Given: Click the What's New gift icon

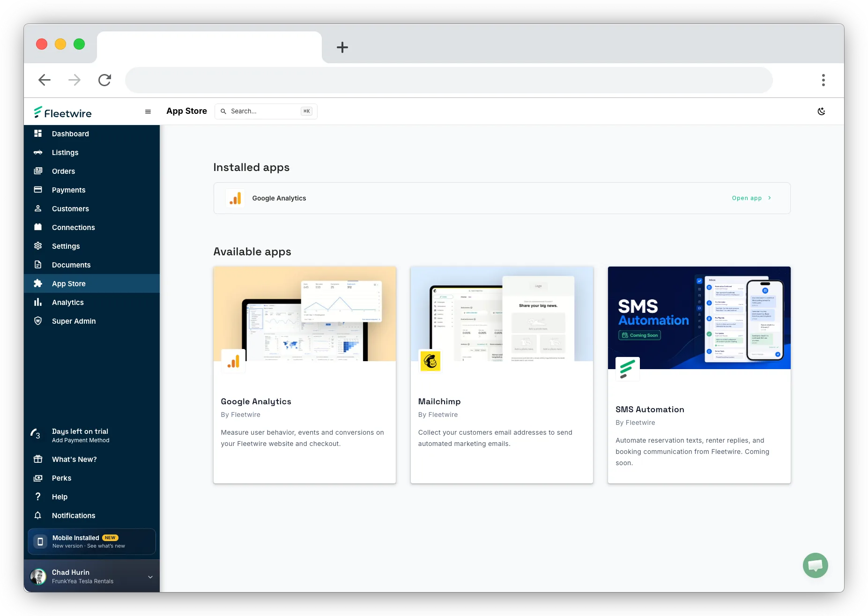Looking at the screenshot, I should 38,459.
